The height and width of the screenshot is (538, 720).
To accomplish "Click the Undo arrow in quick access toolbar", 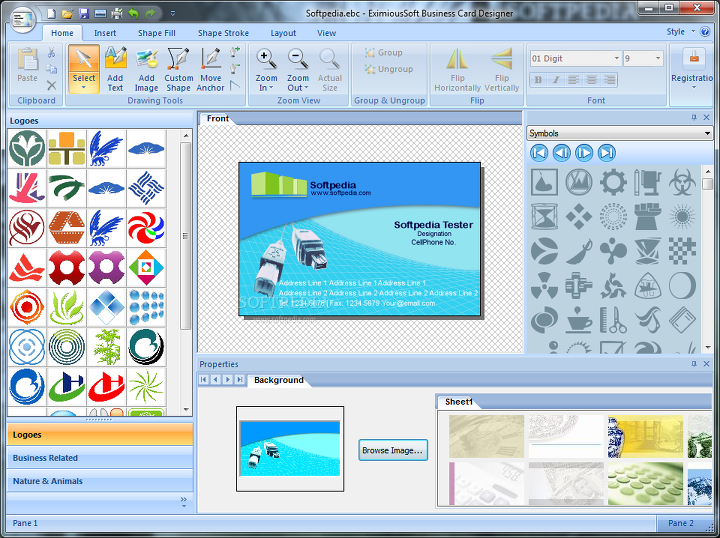I will [x=134, y=14].
